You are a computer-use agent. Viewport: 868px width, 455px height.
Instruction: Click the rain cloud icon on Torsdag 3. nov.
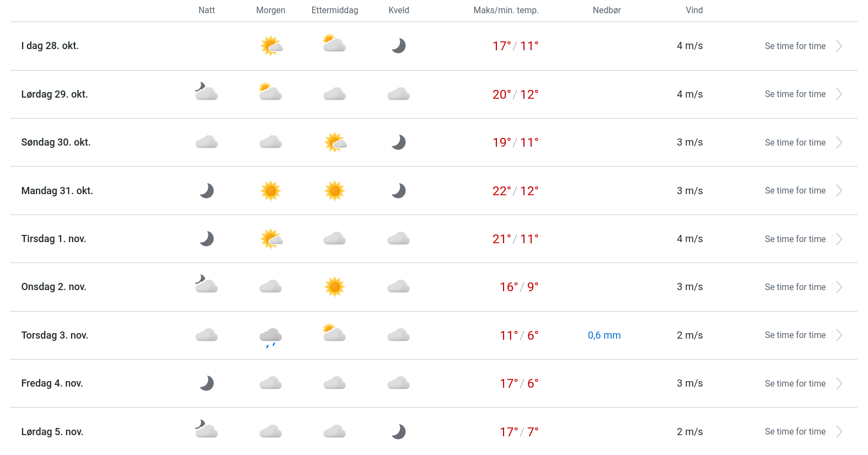pos(271,336)
